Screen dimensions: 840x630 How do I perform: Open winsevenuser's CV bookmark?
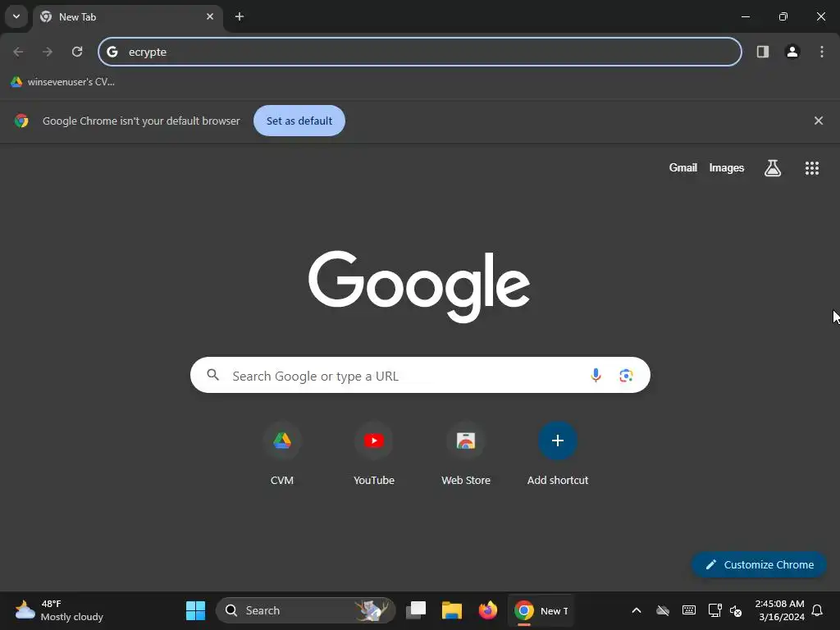62,82
